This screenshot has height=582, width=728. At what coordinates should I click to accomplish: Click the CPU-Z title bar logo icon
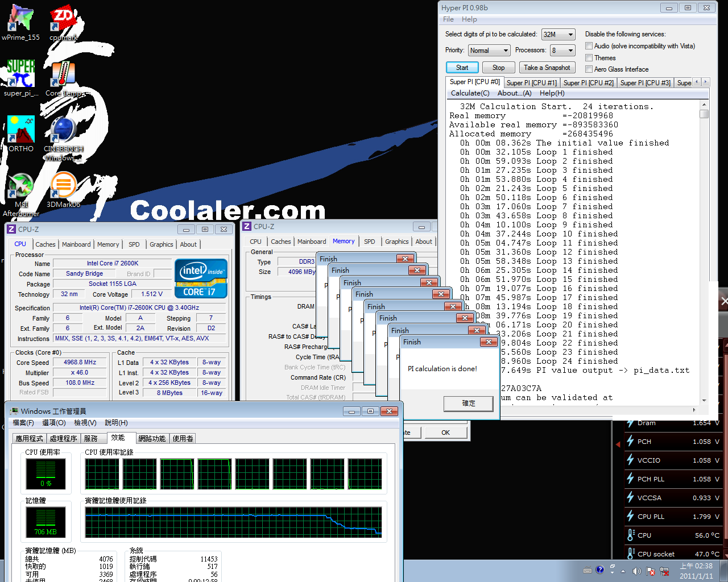(x=11, y=229)
